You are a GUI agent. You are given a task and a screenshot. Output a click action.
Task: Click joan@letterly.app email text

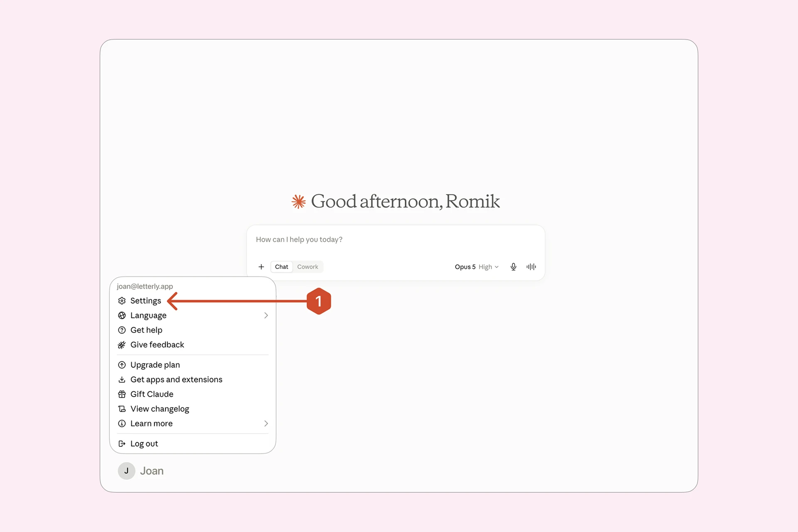(x=145, y=286)
